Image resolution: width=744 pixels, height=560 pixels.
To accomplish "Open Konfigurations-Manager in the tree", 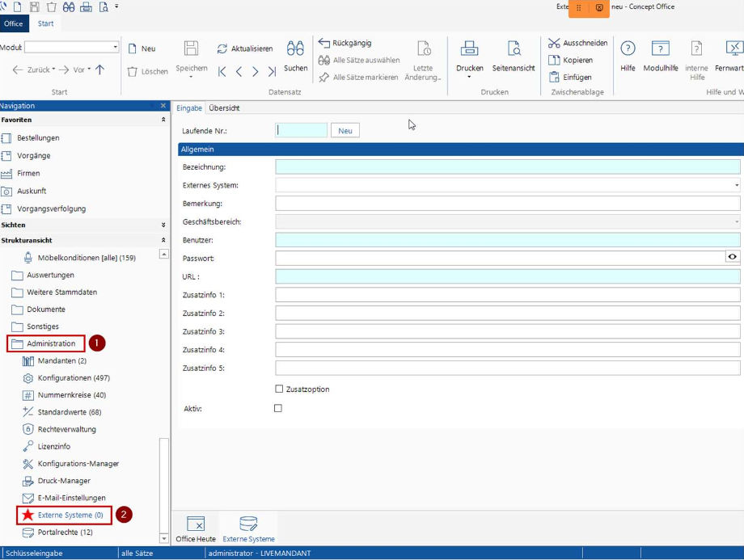I will click(x=78, y=463).
